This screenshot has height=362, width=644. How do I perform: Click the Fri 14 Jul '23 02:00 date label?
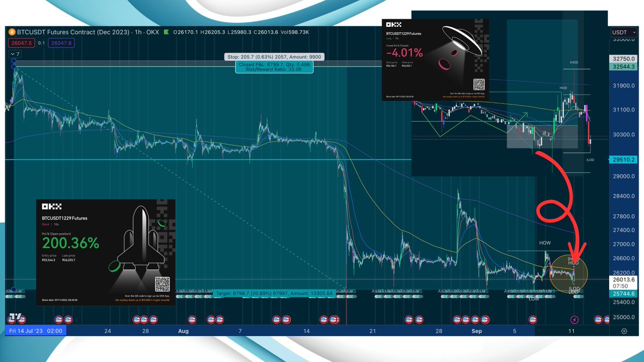tap(36, 331)
